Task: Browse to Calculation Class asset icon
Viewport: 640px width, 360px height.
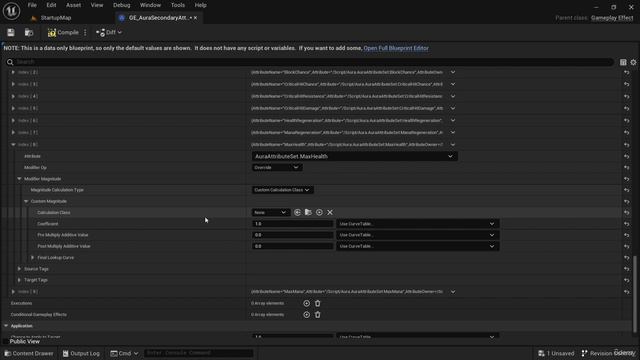Action: tap(308, 212)
